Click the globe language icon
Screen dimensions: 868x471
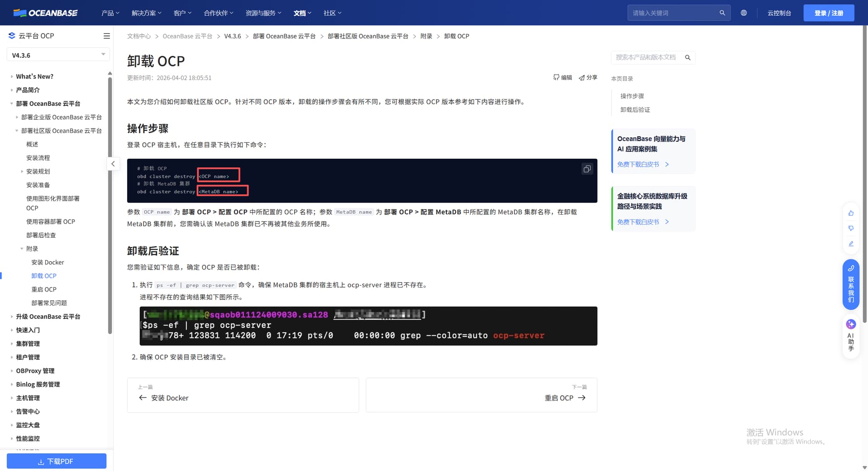744,13
